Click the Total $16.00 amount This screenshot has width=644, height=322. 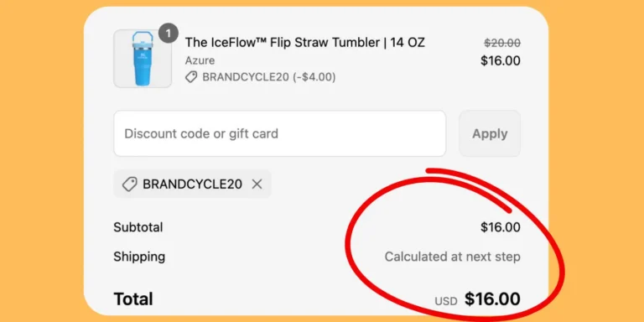tap(492, 299)
